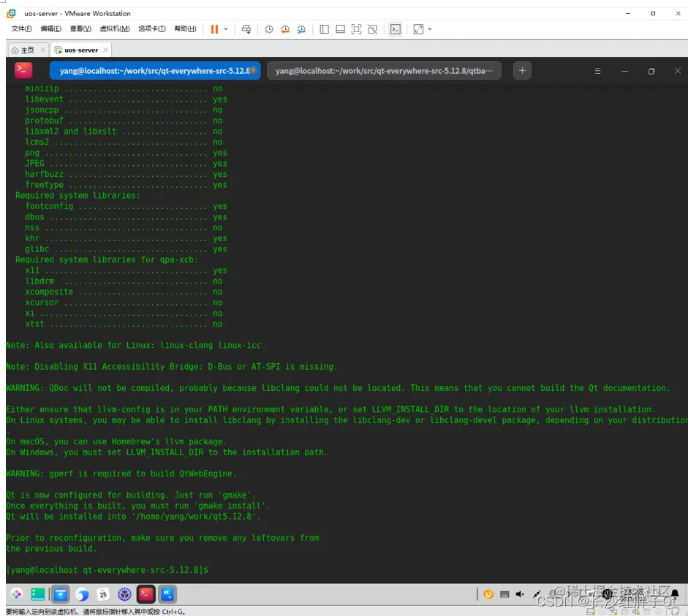
Task: Add a new terminal tab with plus button
Action: tap(522, 71)
